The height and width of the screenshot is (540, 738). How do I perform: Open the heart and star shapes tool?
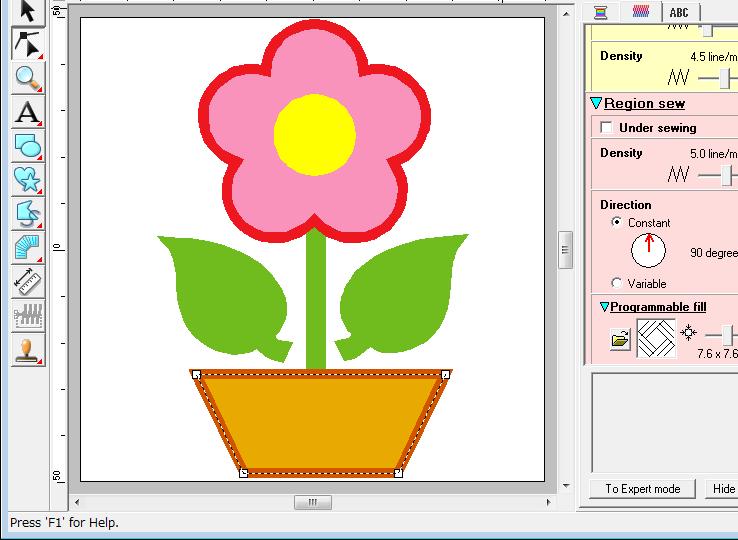coord(28,179)
